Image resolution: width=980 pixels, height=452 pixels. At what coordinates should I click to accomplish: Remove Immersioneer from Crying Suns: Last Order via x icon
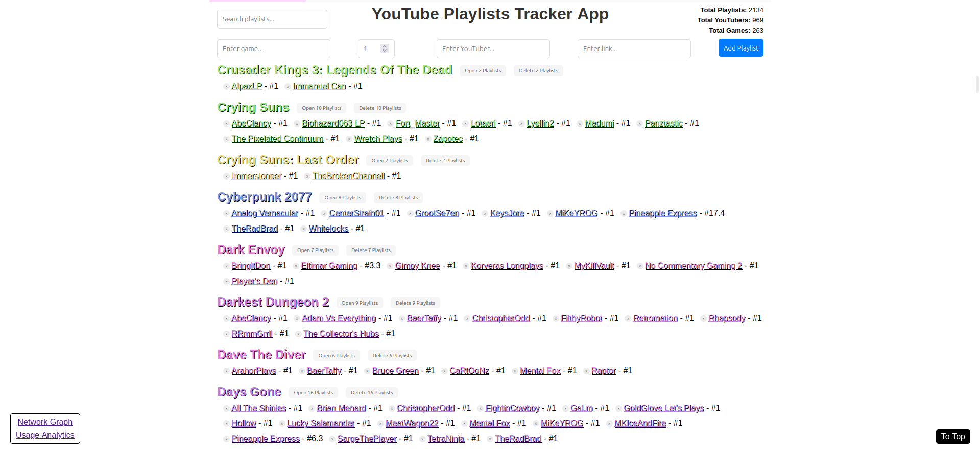point(226,176)
